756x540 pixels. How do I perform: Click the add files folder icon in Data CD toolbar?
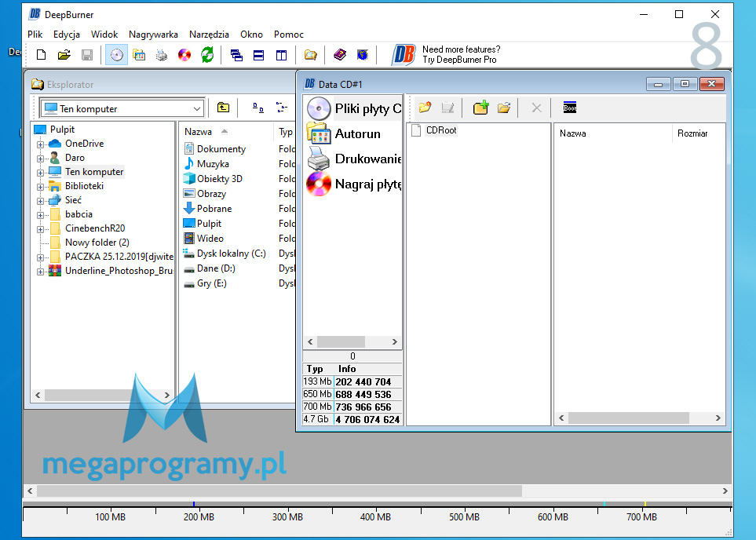pos(504,108)
